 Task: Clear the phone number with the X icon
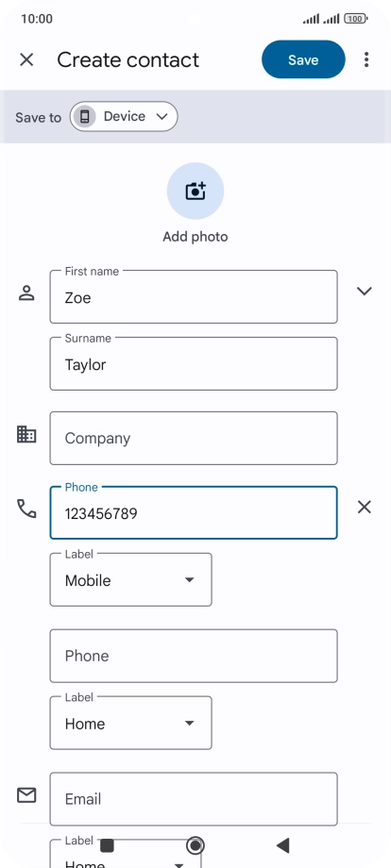click(364, 507)
